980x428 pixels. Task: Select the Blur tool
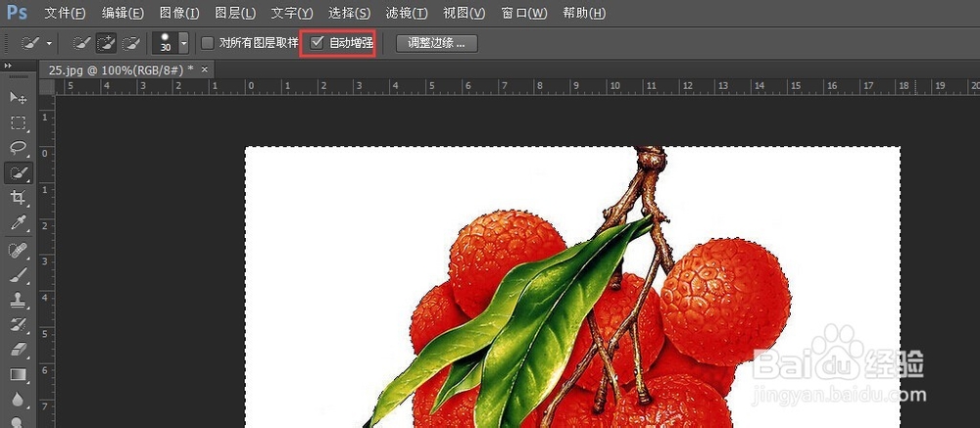click(x=18, y=400)
